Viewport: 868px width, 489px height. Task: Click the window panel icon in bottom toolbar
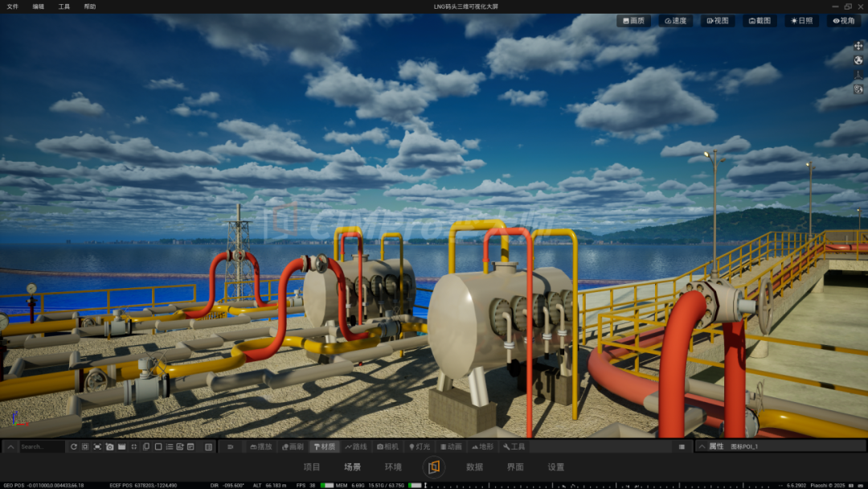(x=190, y=446)
